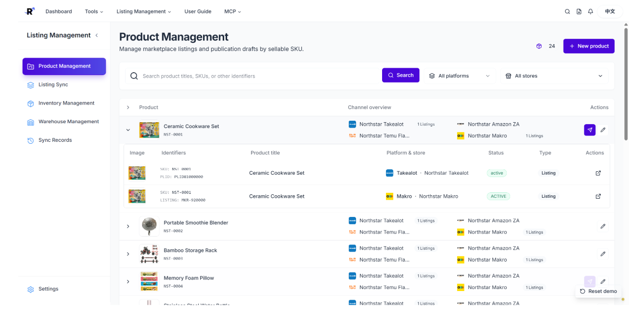Viewport: 644px width, 319px height.
Task: Open the document icon in top bar
Action: [579, 12]
